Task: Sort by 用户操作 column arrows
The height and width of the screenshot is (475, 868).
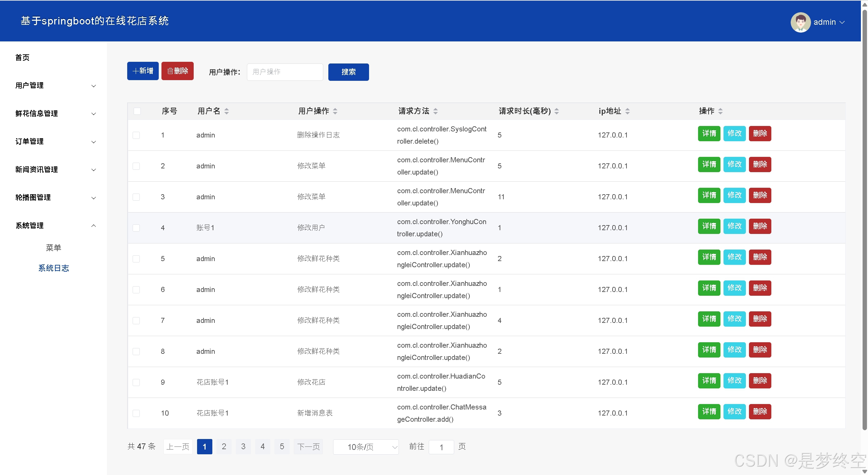Action: (x=335, y=111)
